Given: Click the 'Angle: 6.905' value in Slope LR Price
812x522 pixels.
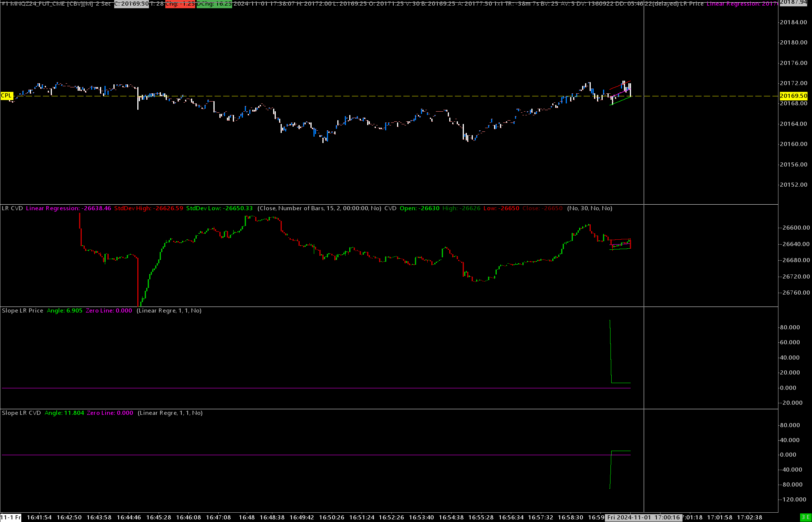Looking at the screenshot, I should pos(65,311).
